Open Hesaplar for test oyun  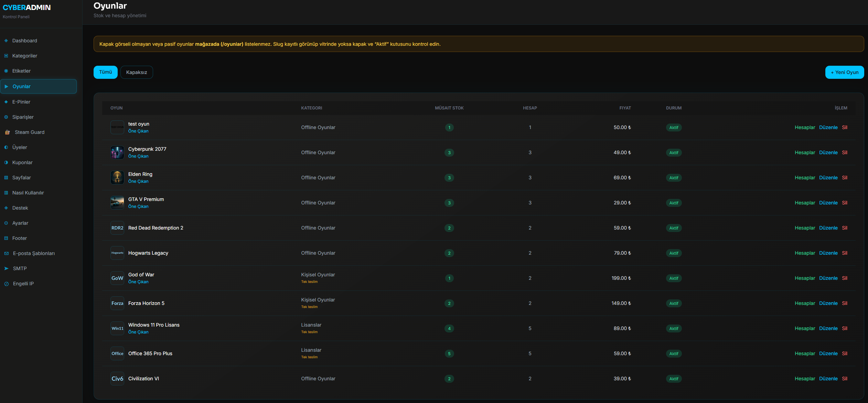(805, 127)
